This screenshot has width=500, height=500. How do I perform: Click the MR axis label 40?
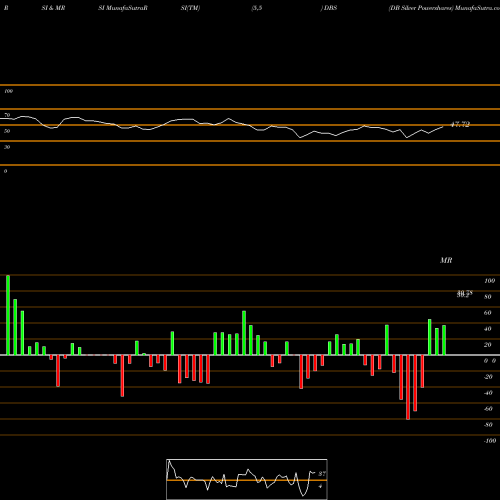coord(488,329)
